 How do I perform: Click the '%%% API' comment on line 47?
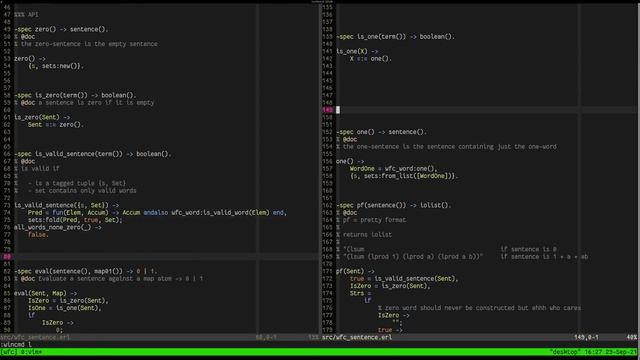(26, 15)
